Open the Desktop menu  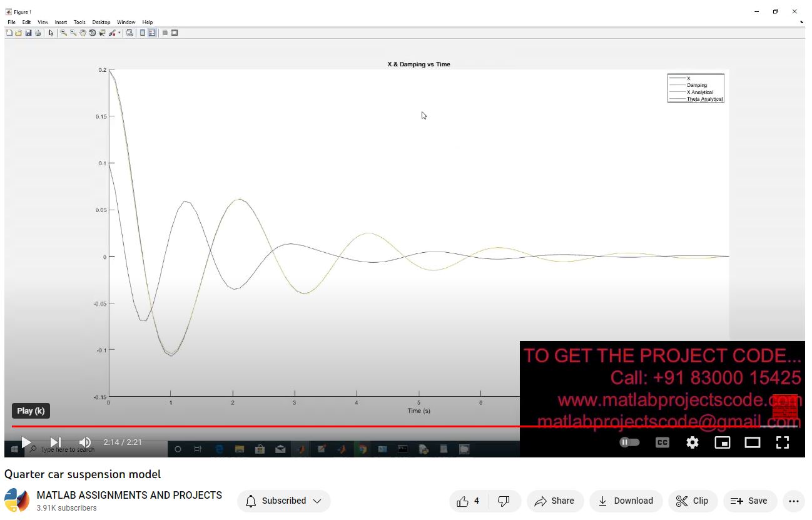(x=101, y=22)
